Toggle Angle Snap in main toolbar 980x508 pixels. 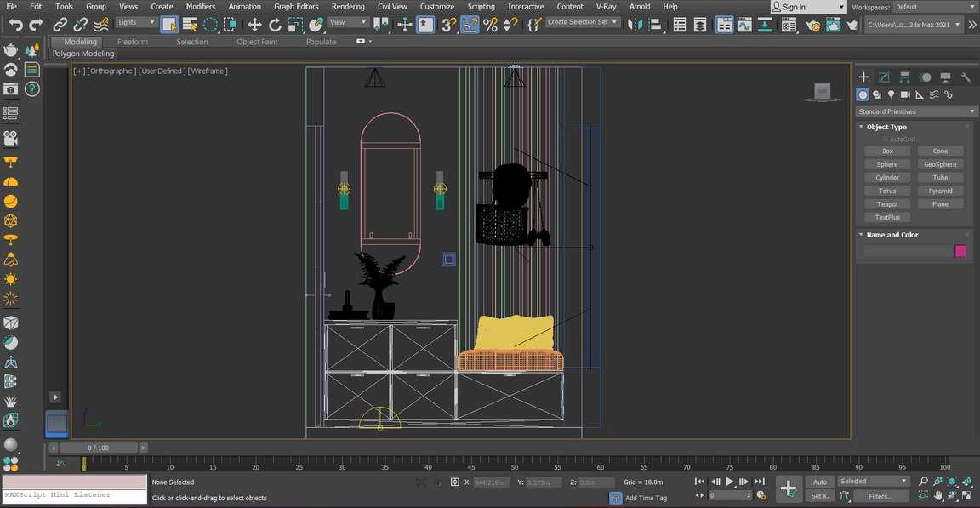click(470, 25)
